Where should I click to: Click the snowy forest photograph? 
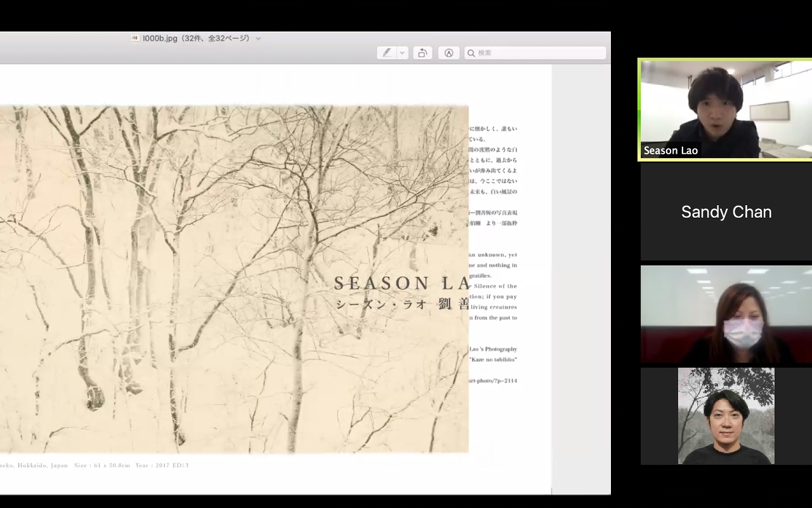click(x=190, y=279)
